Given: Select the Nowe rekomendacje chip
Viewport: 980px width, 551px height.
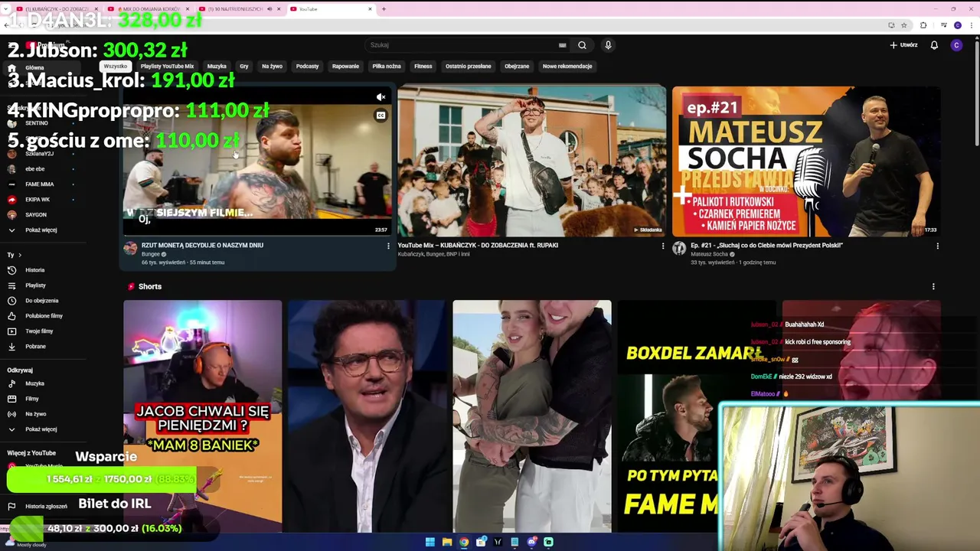Looking at the screenshot, I should (x=567, y=67).
